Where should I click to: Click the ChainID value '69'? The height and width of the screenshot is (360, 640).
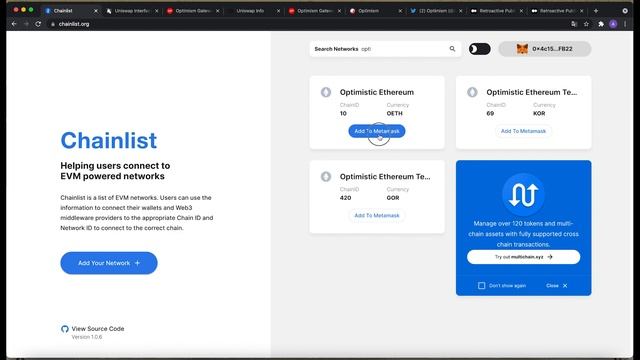tap(490, 113)
